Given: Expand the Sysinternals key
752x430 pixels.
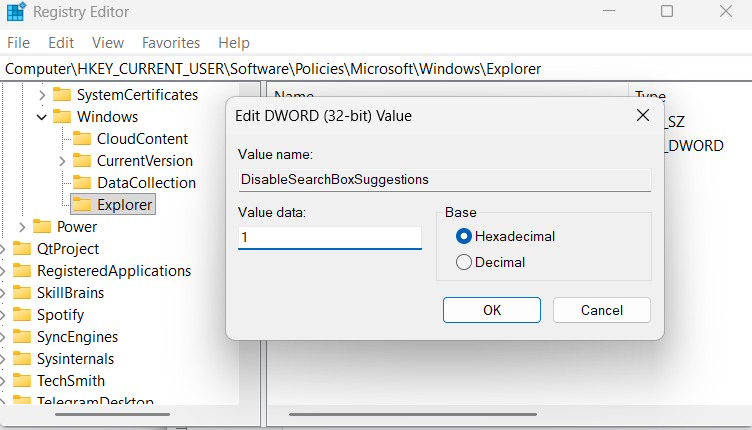Looking at the screenshot, I should click(x=2, y=359).
